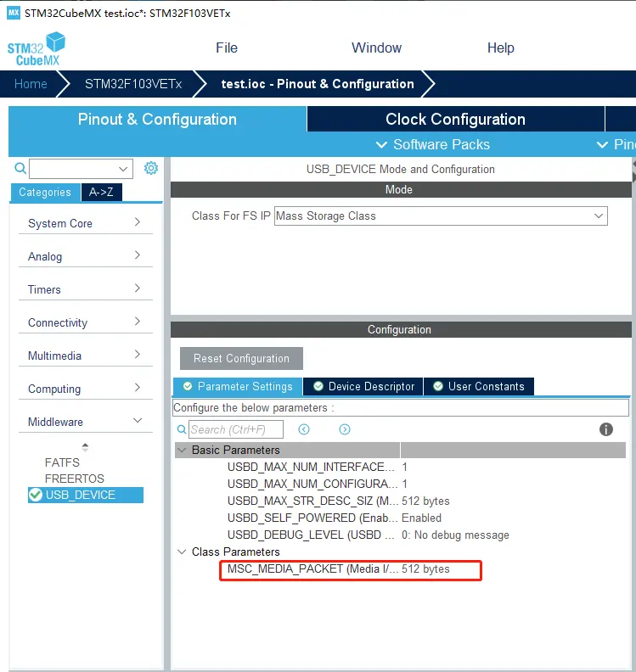This screenshot has height=672, width=636.
Task: Collapse the Basic Parameters group
Action: click(182, 450)
